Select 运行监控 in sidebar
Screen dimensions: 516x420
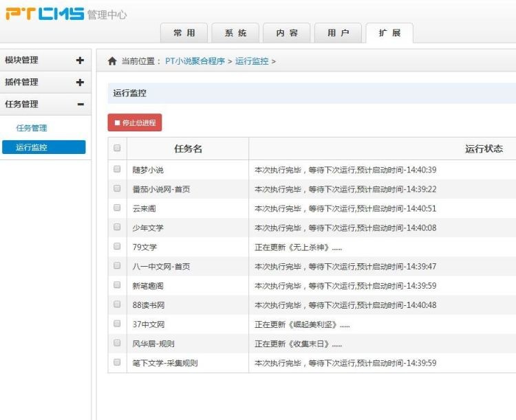[44, 147]
